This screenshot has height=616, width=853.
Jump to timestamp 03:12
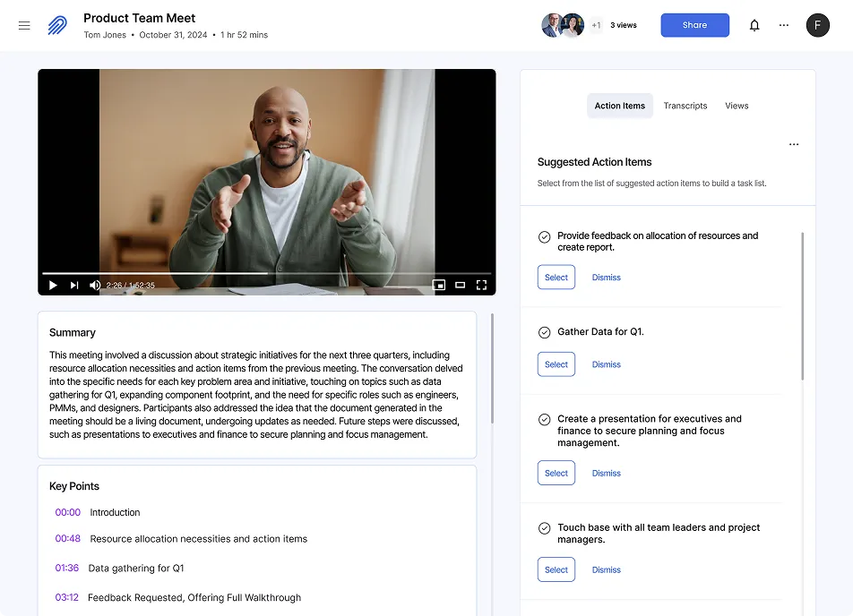point(66,597)
